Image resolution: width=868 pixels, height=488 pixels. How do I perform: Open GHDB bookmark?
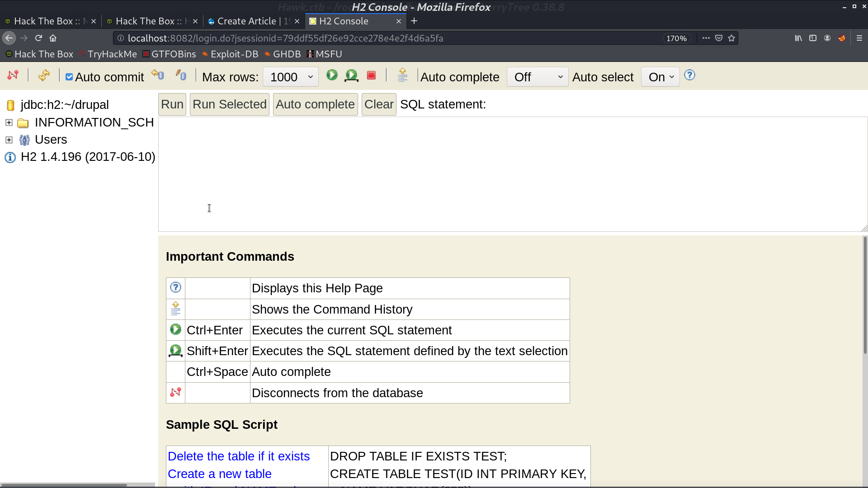point(283,54)
